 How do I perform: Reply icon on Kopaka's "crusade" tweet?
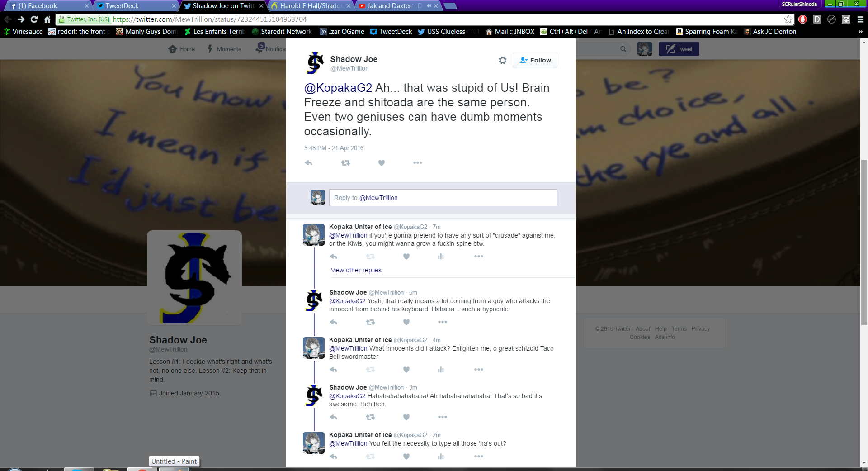[x=334, y=257]
